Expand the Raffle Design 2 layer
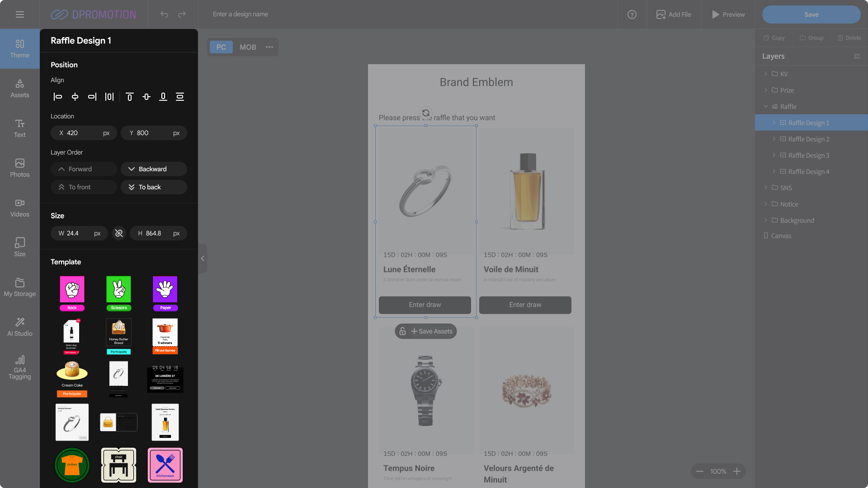 (x=774, y=139)
